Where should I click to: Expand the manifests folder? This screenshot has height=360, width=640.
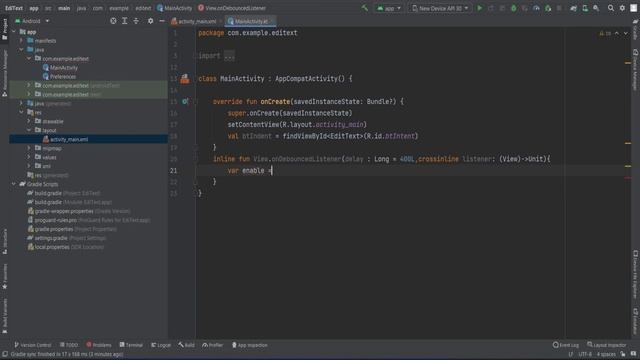[22, 41]
